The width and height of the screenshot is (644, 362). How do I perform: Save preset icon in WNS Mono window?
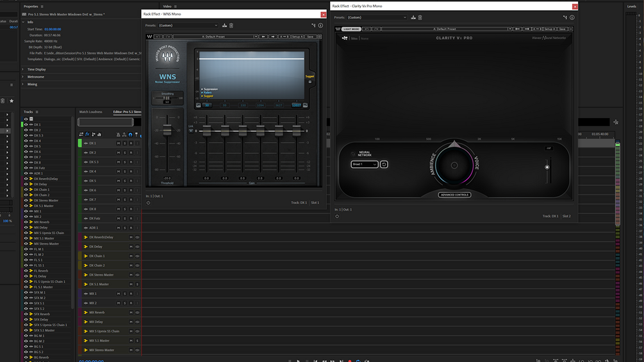coord(224,26)
